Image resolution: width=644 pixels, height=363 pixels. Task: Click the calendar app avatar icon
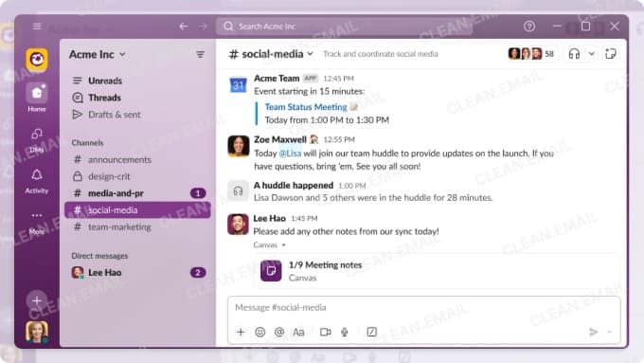239,84
